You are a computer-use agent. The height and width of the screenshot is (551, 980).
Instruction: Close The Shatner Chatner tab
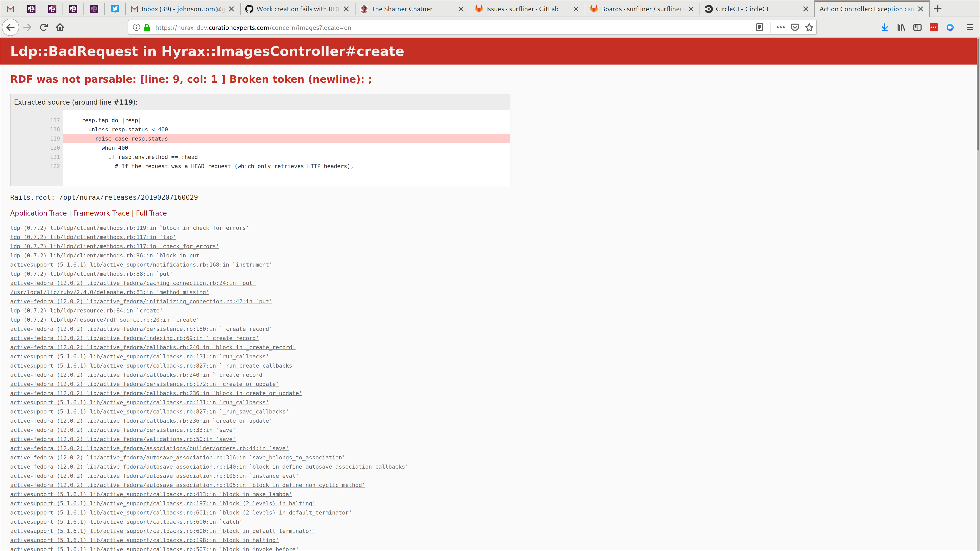461,9
